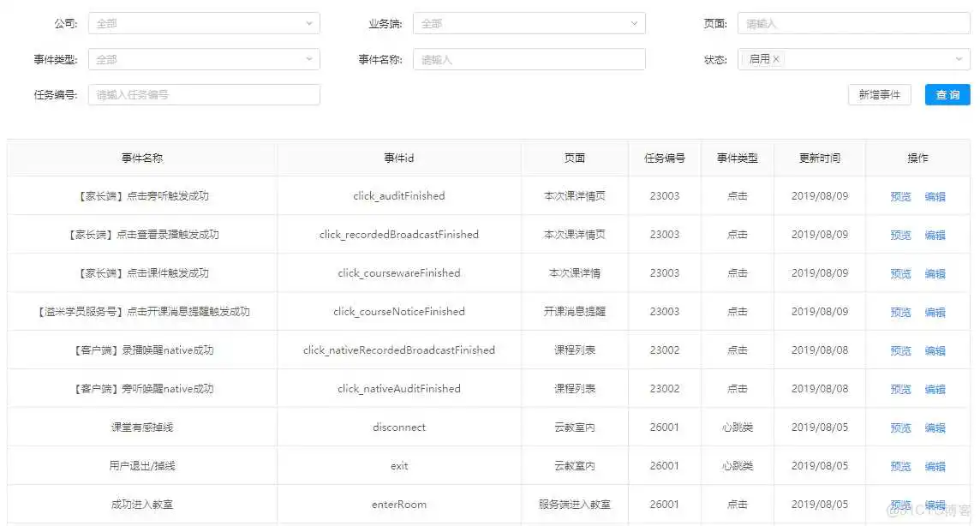Click the 更新时间 column header
The width and height of the screenshot is (980, 526).
click(x=819, y=158)
